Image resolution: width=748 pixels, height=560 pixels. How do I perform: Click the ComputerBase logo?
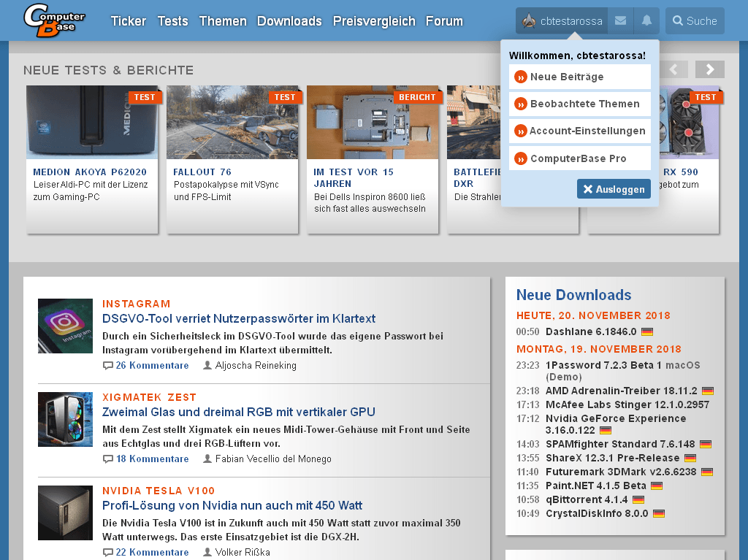tap(54, 20)
